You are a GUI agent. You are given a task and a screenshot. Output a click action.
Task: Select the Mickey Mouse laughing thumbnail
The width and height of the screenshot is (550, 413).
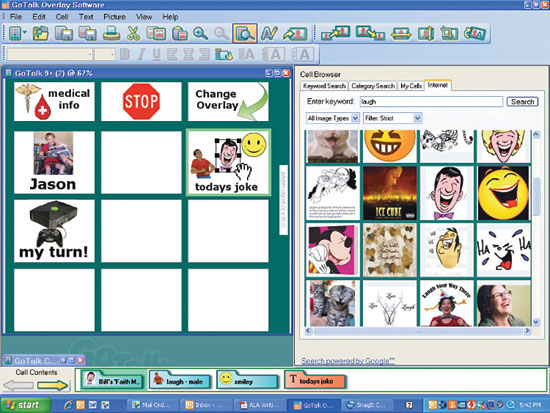332,249
